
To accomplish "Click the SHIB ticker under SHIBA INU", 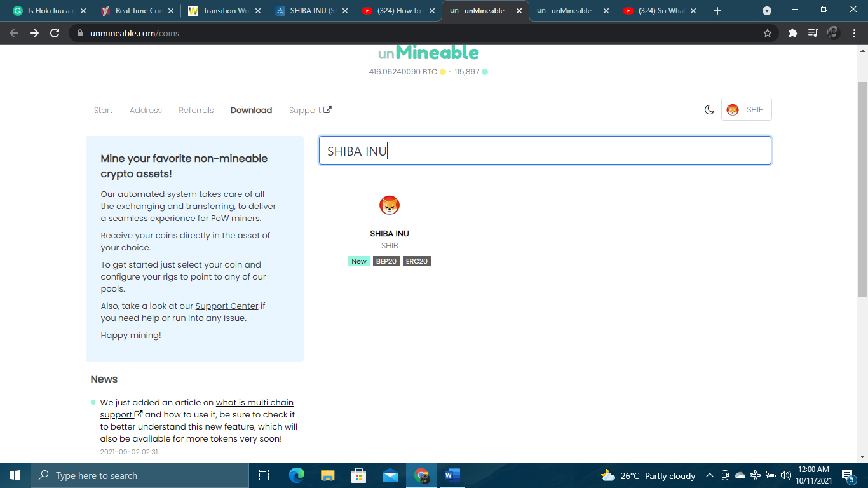I will tap(390, 245).
